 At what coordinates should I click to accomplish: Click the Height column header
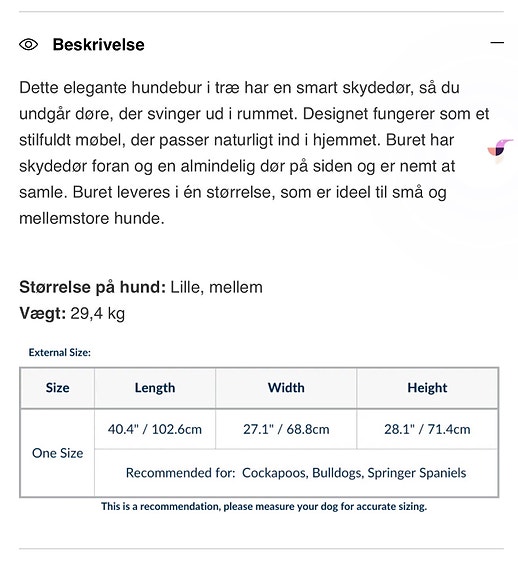tap(427, 388)
